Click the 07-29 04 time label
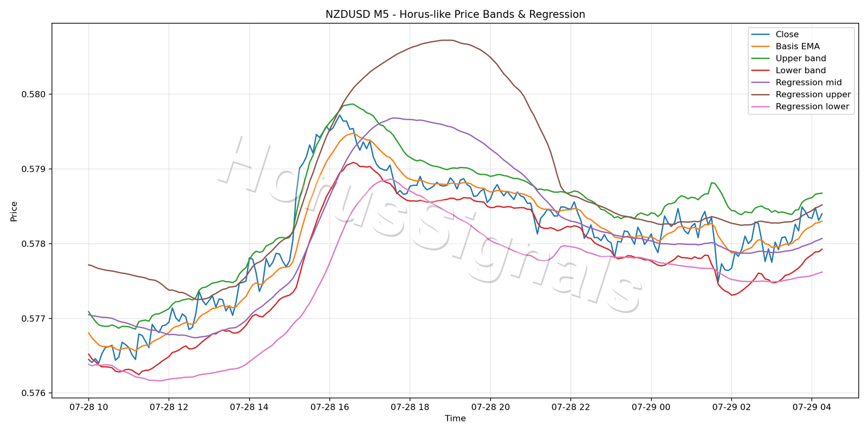This screenshot has height=434, width=868. point(812,406)
